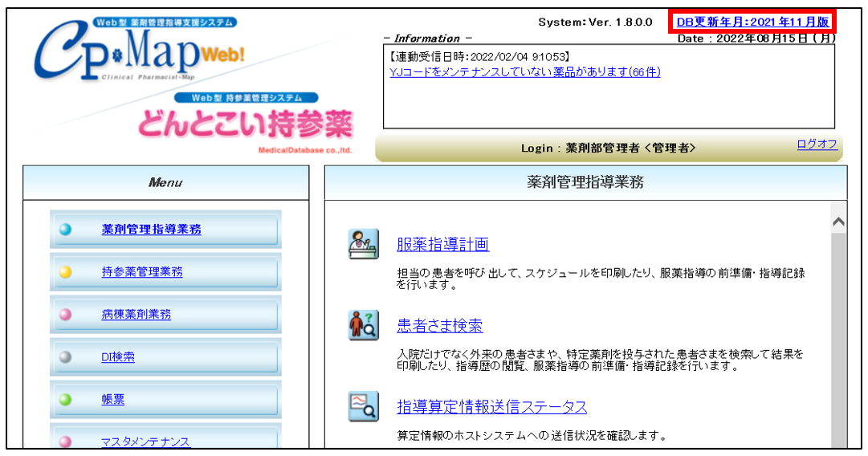Click the 患者さま検索 patient search icon
The image size is (868, 456).
click(x=364, y=325)
